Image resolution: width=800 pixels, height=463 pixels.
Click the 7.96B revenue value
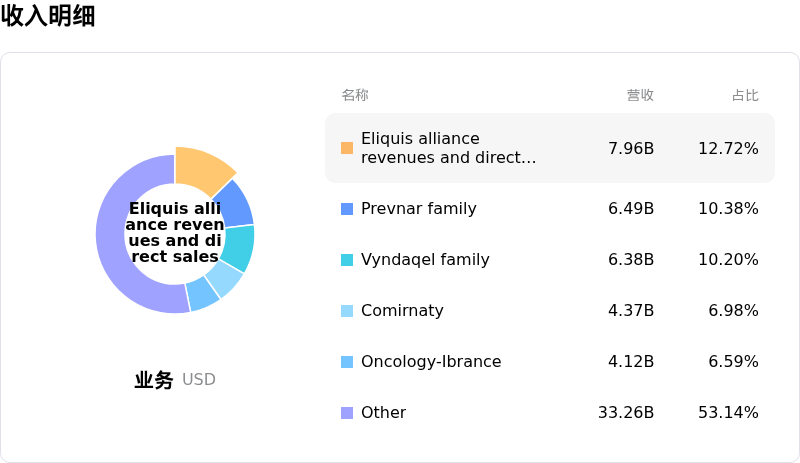point(631,149)
